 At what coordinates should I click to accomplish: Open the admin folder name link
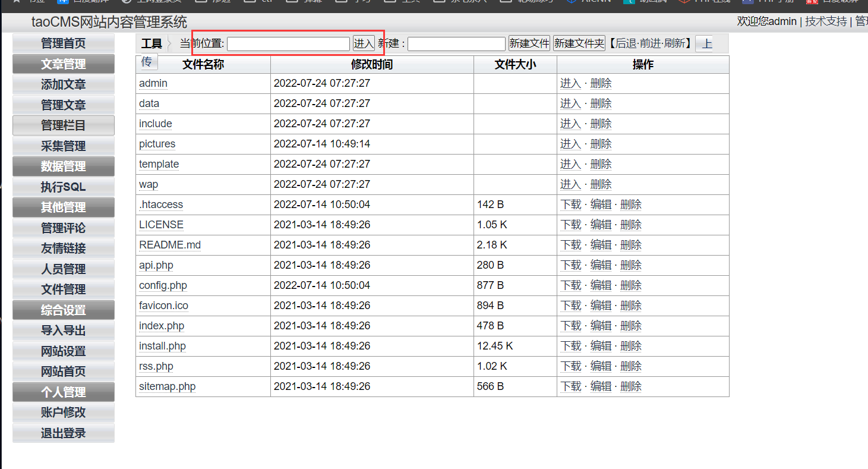[x=153, y=83]
